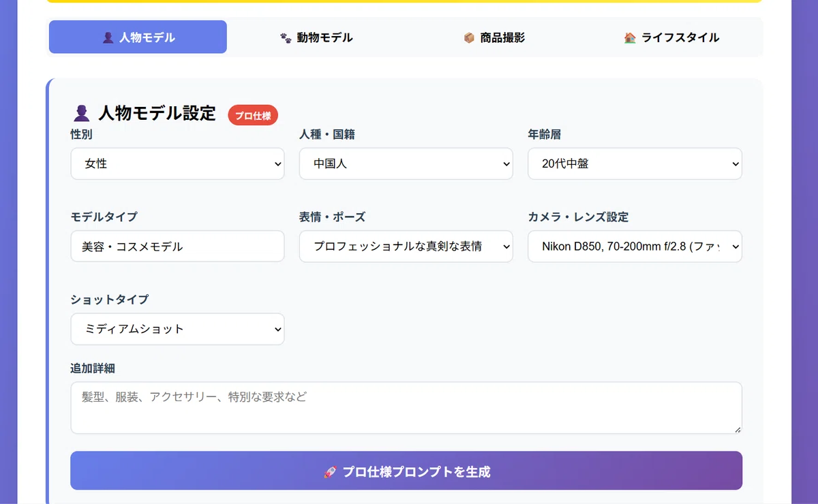Expand the 表情・ポーズ dropdown
The height and width of the screenshot is (504, 818).
click(406, 247)
